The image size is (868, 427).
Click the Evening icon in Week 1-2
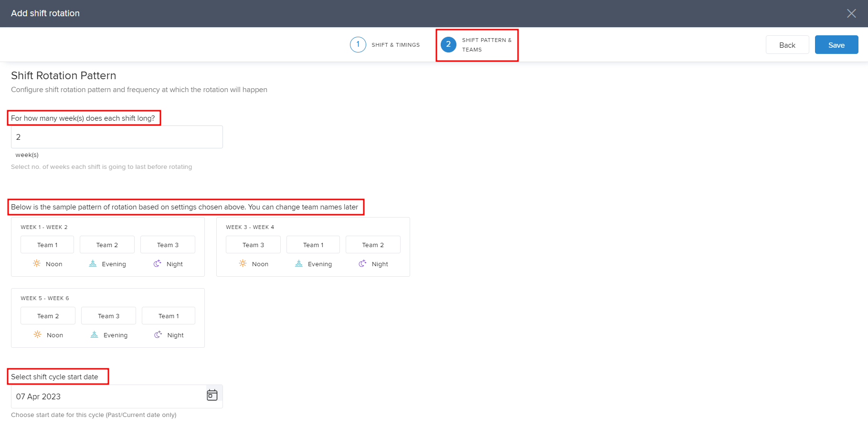pyautogui.click(x=93, y=263)
